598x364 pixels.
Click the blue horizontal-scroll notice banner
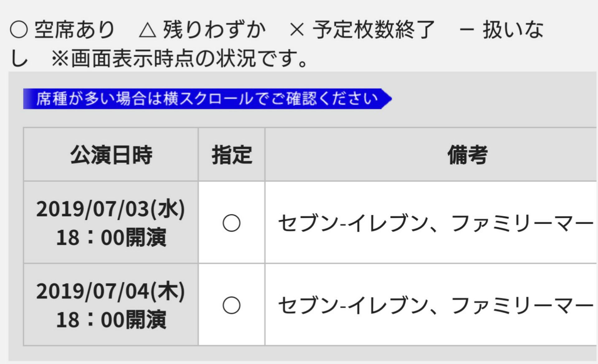[x=207, y=99]
